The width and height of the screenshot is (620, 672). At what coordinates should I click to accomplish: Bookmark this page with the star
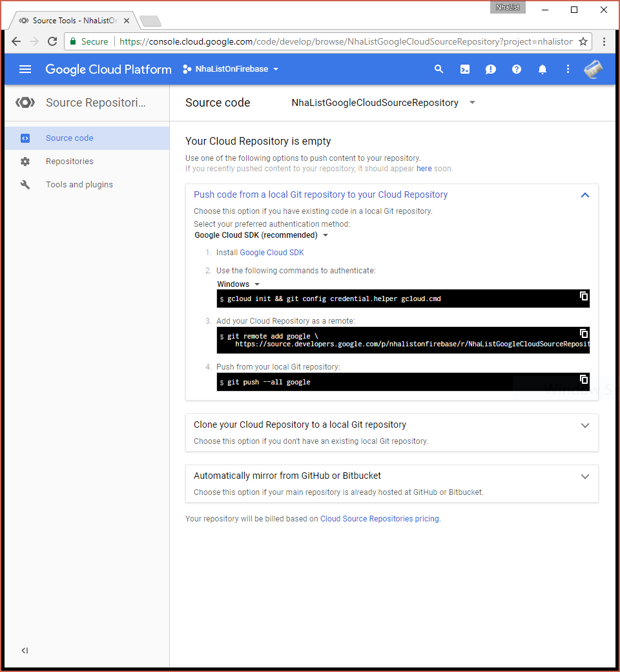583,41
